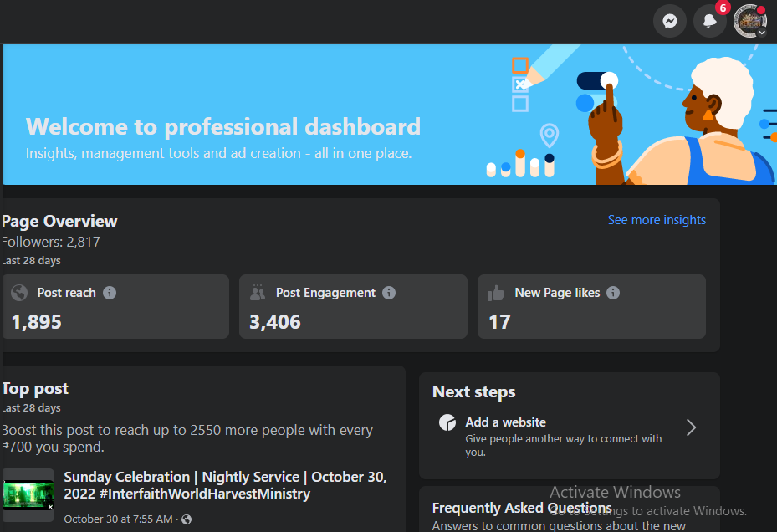Open the Sunday Celebration post thumbnail

click(x=28, y=495)
